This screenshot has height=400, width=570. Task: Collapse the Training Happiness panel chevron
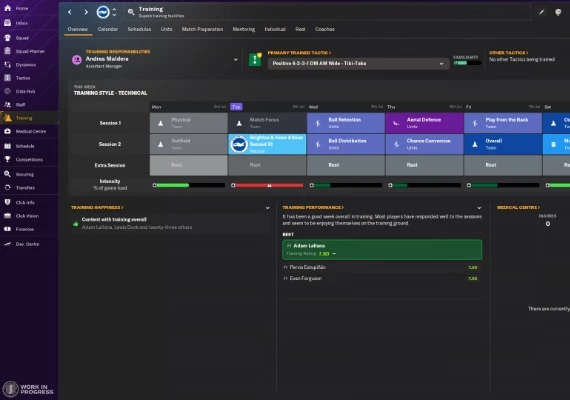click(268, 208)
